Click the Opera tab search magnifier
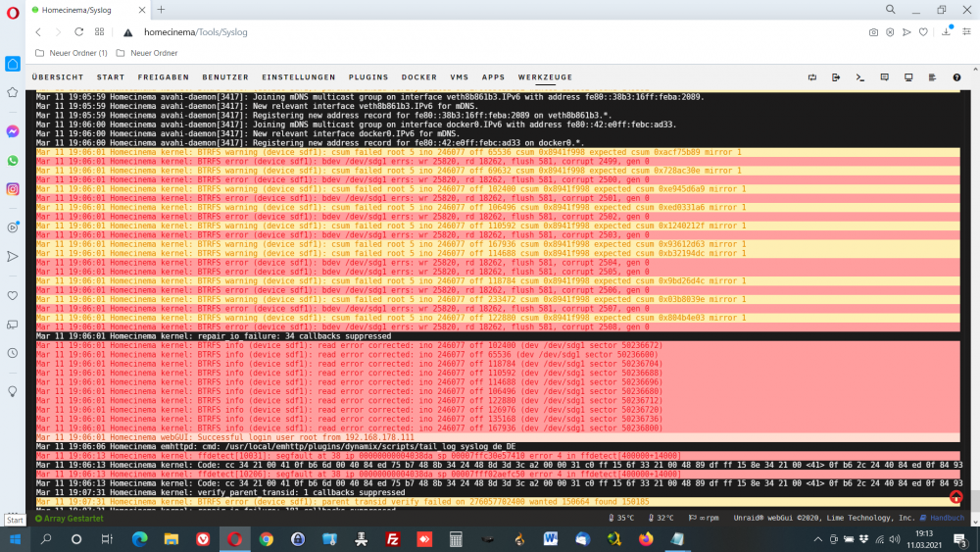The image size is (980, 552). (890, 10)
